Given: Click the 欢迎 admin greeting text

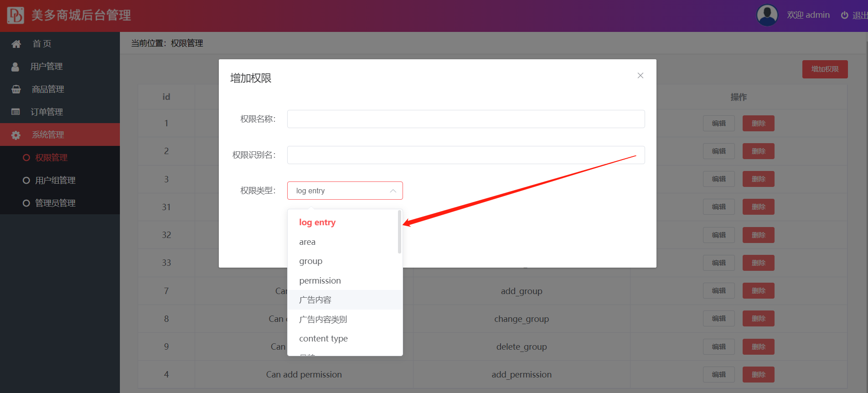Looking at the screenshot, I should tap(808, 15).
